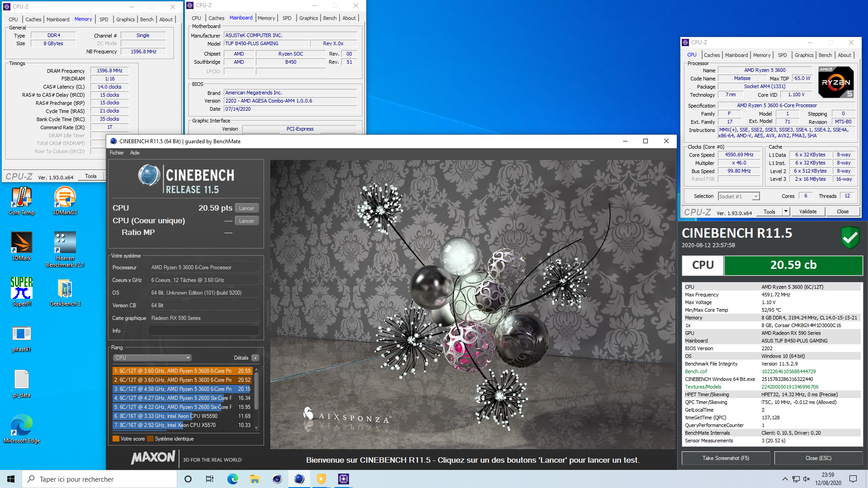Viewport: 868px width, 488px height.
Task: Open Caches tab in right CPU-Z window
Action: tap(712, 55)
